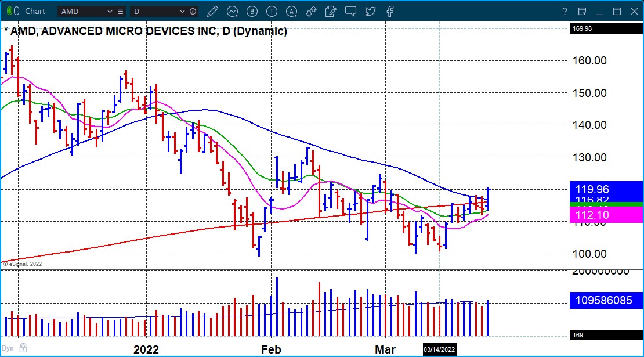Open the window layout menu icon

[582, 12]
